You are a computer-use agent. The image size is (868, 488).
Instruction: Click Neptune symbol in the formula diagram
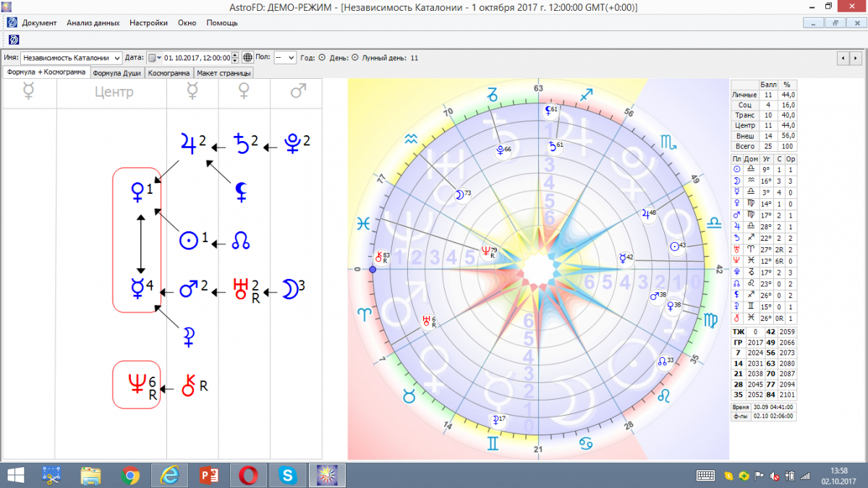pos(136,382)
